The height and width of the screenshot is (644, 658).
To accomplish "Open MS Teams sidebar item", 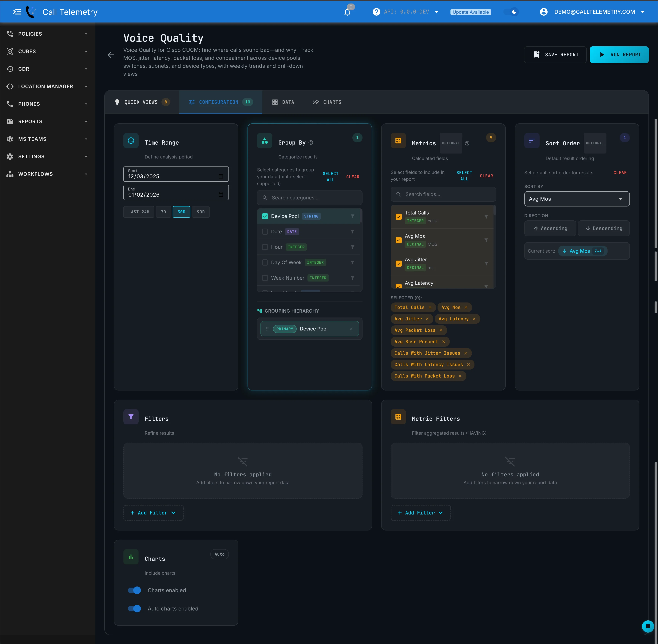I will click(x=47, y=139).
